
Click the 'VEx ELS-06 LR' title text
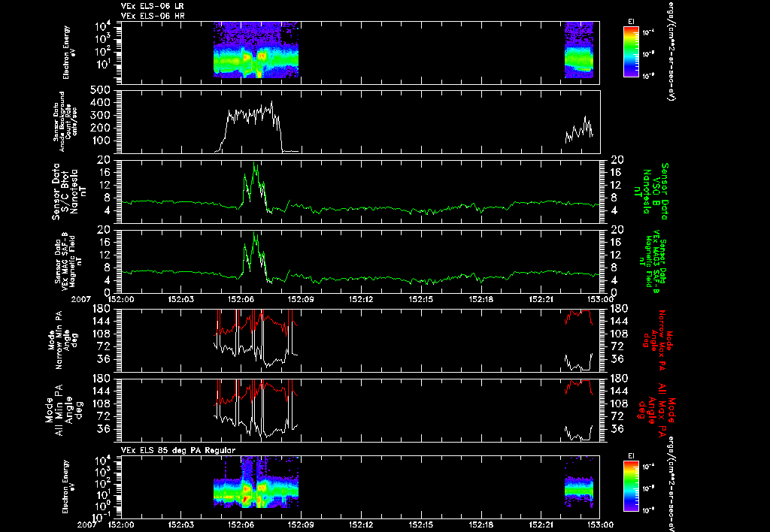152,6
